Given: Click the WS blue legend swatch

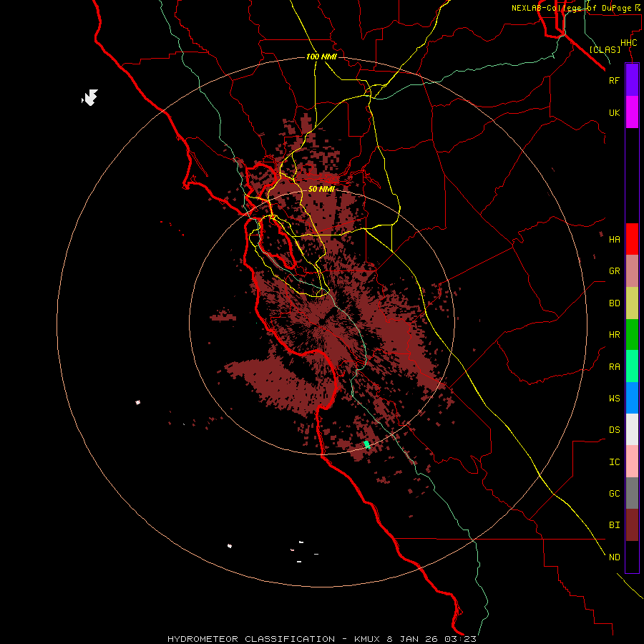Looking at the screenshot, I should tap(632, 398).
